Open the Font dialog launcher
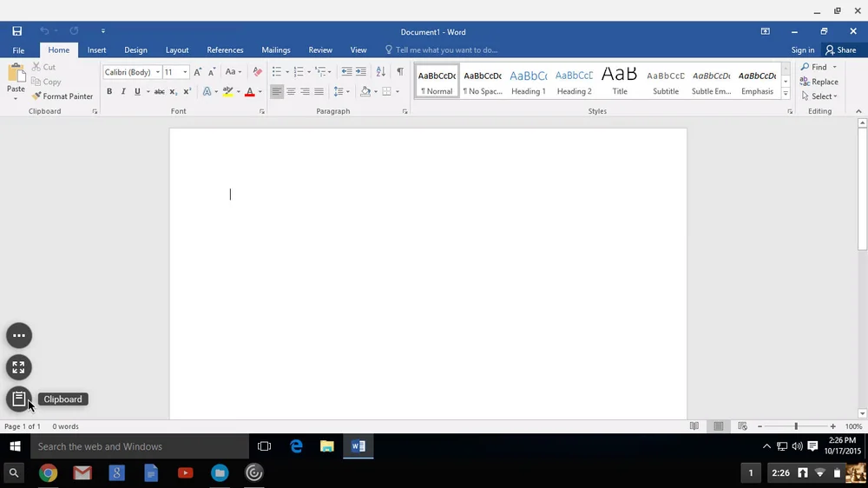 click(262, 111)
